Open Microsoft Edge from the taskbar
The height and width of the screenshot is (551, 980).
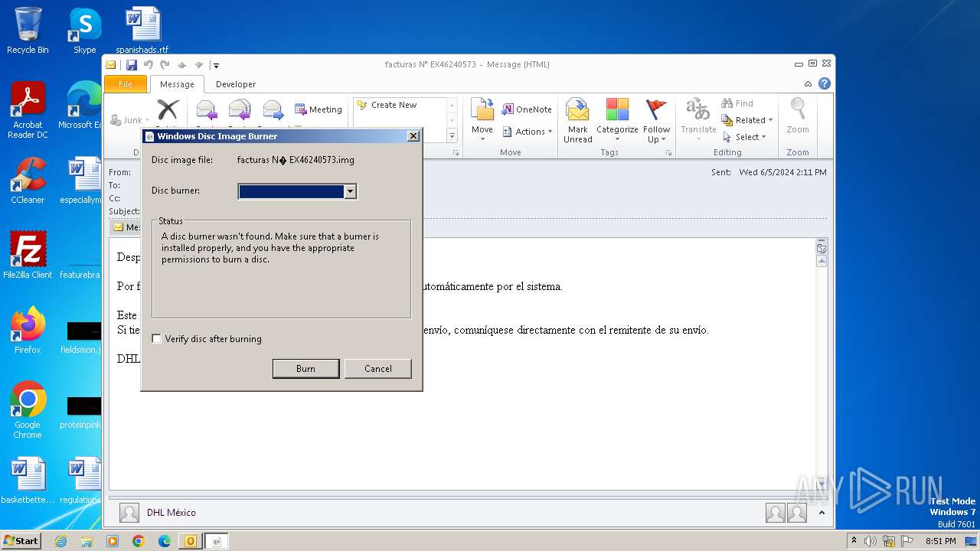(165, 541)
